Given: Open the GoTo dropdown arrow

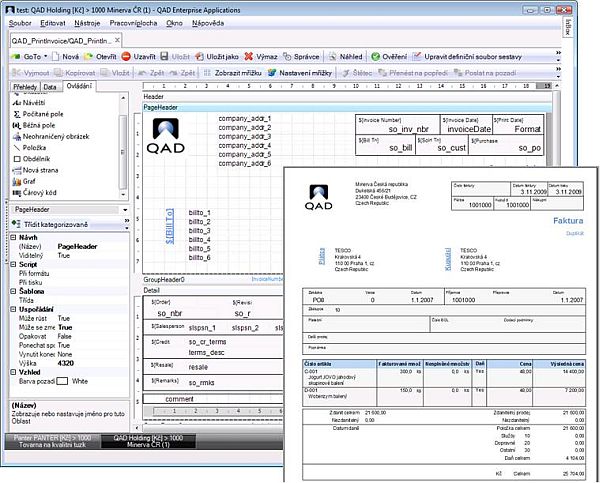Looking at the screenshot, I should 46,57.
